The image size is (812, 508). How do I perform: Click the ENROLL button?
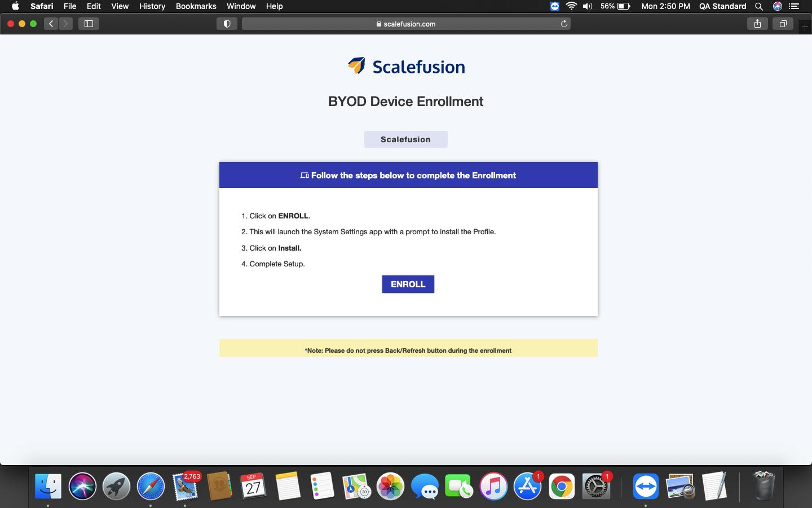click(x=408, y=284)
